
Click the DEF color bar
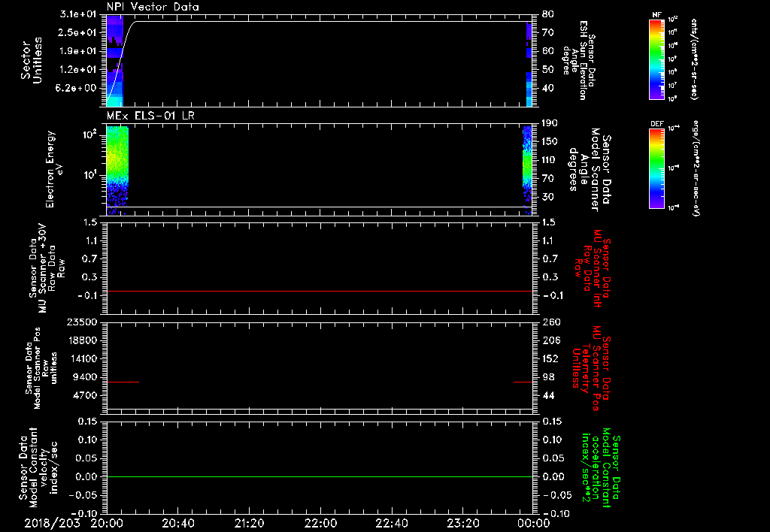[x=656, y=168]
